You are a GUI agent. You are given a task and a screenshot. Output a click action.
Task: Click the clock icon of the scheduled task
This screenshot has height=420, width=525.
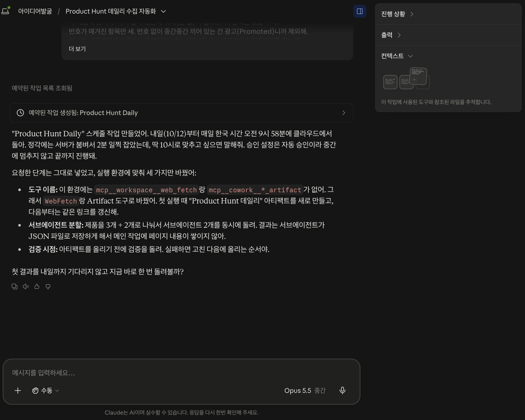[20, 112]
